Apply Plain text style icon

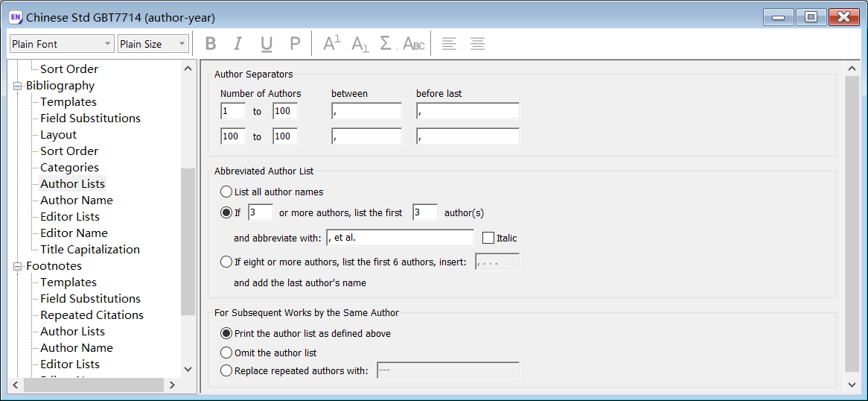(x=295, y=44)
